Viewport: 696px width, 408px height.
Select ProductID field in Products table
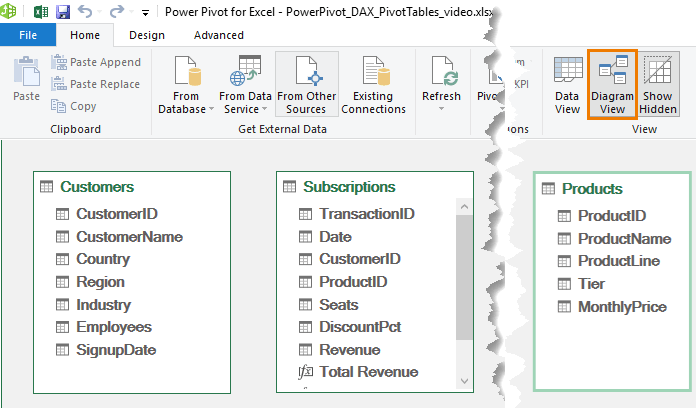pos(612,216)
